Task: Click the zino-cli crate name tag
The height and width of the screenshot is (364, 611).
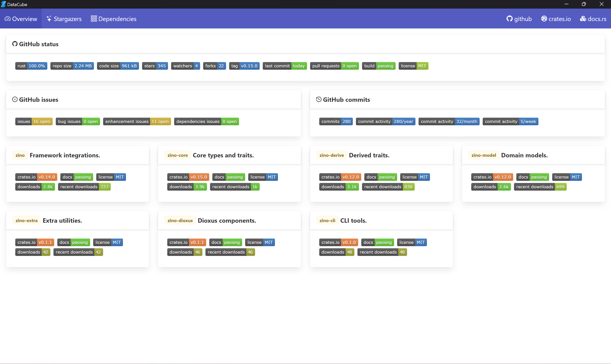Action: tap(327, 220)
